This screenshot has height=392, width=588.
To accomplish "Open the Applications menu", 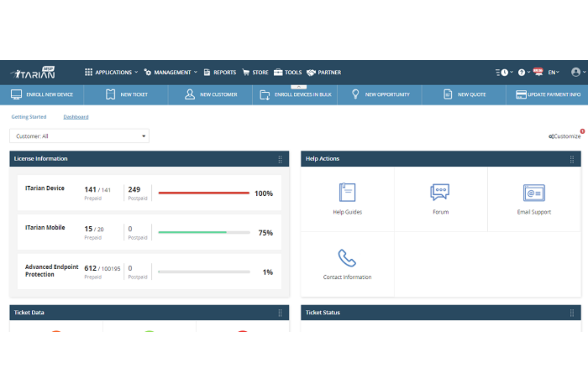I will 114,72.
